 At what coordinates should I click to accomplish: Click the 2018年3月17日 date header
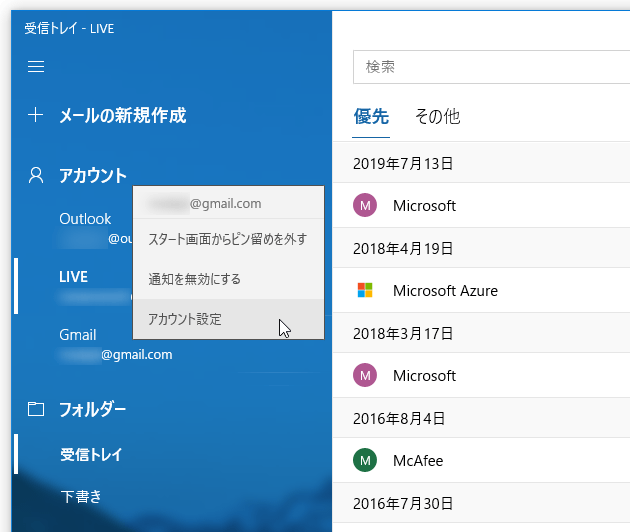[x=403, y=334]
